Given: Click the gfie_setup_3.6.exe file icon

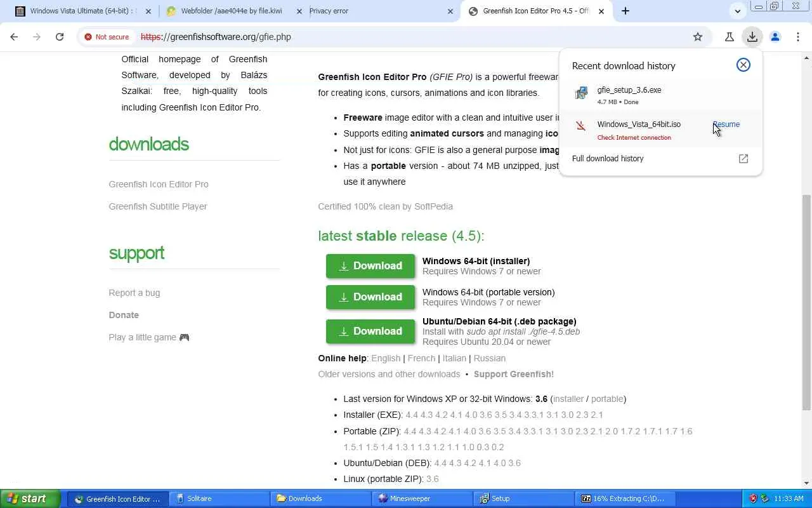Looking at the screenshot, I should coord(581,95).
